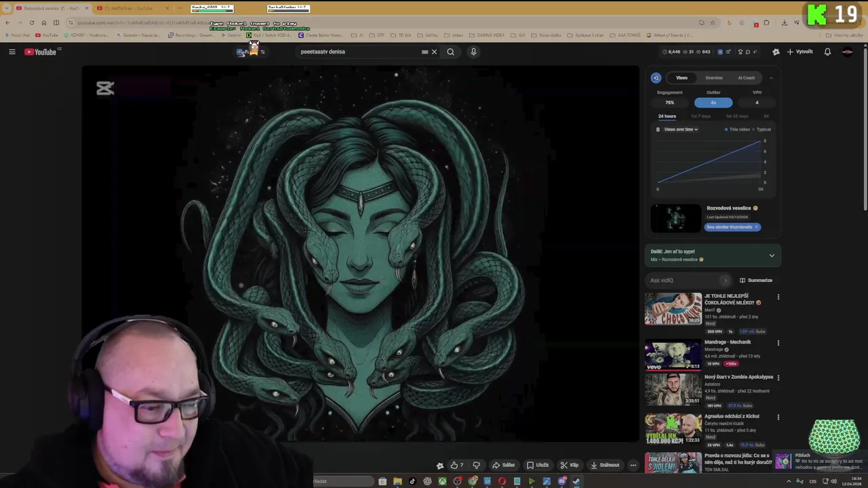Click the Vytvořit create button
Screen dimensions: 868x488
(800, 52)
